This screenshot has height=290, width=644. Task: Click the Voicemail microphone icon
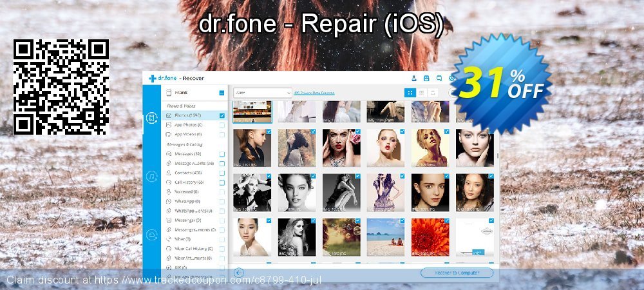click(x=168, y=192)
